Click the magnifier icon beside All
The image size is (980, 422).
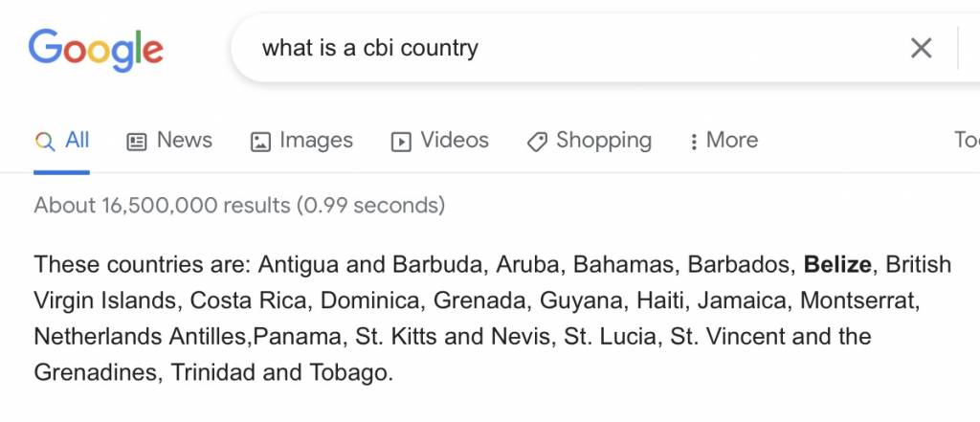pos(45,142)
